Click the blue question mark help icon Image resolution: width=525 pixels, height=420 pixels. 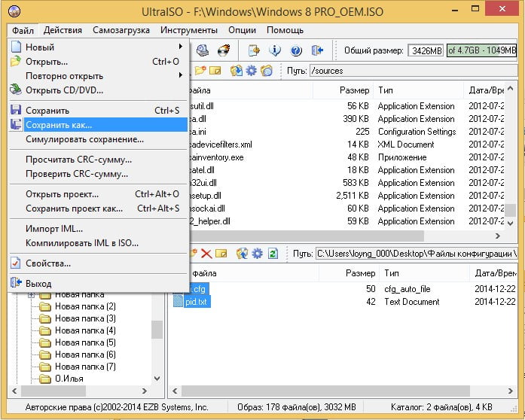pyautogui.click(x=296, y=51)
